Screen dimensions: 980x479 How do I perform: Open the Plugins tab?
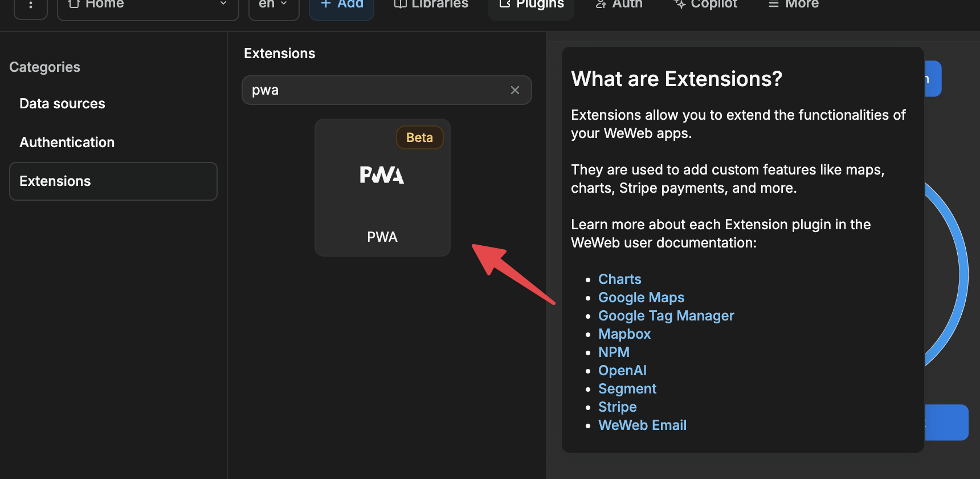coord(531,6)
